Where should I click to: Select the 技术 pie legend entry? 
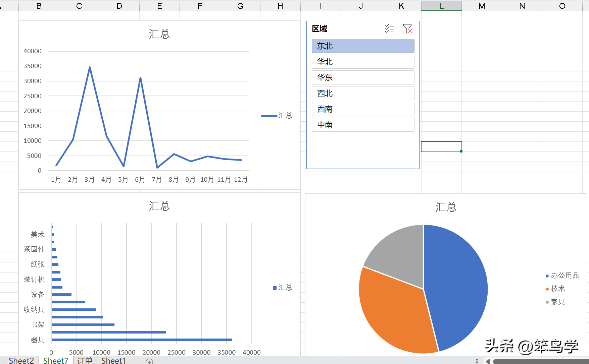[555, 289]
